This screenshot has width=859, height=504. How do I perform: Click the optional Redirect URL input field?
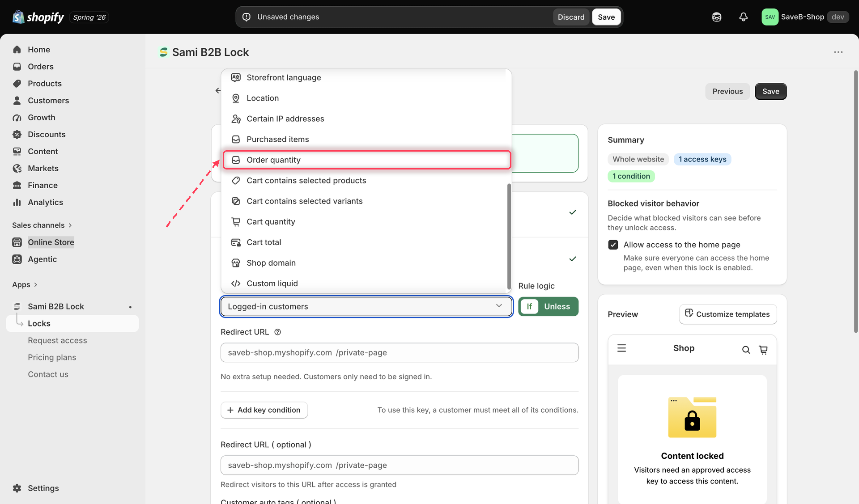click(x=399, y=466)
